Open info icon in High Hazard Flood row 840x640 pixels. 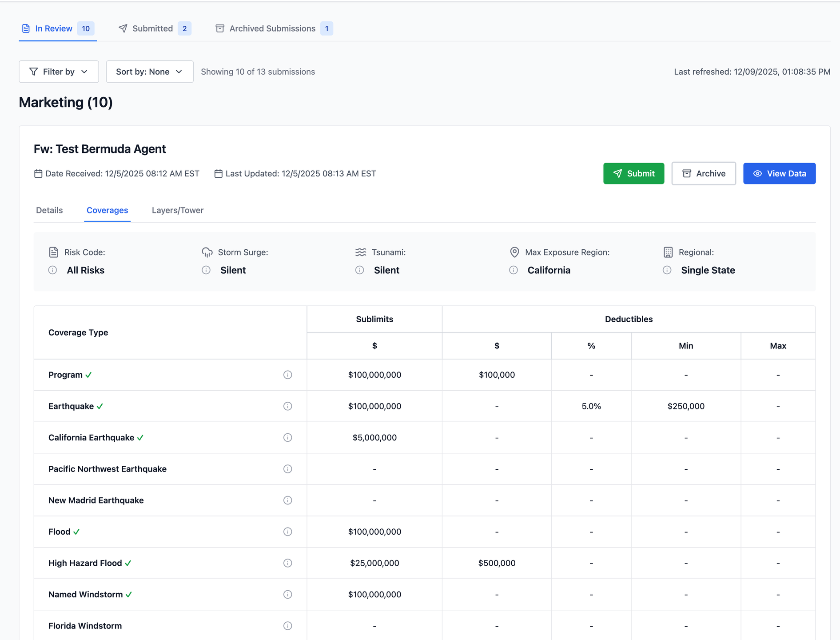pos(288,563)
